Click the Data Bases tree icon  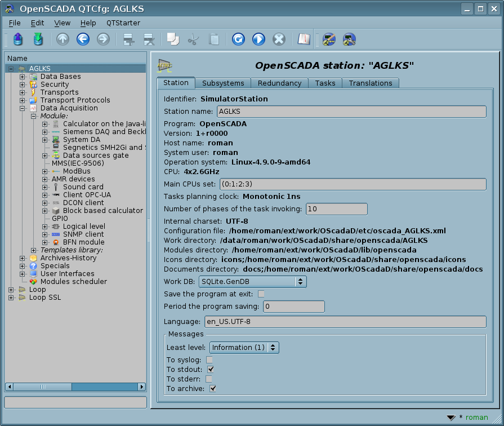point(33,77)
